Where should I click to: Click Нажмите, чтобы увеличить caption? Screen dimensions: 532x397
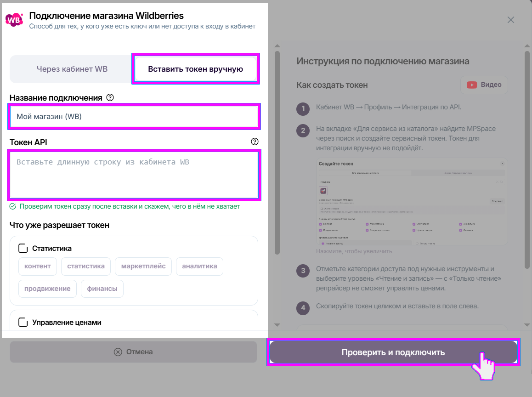(354, 251)
